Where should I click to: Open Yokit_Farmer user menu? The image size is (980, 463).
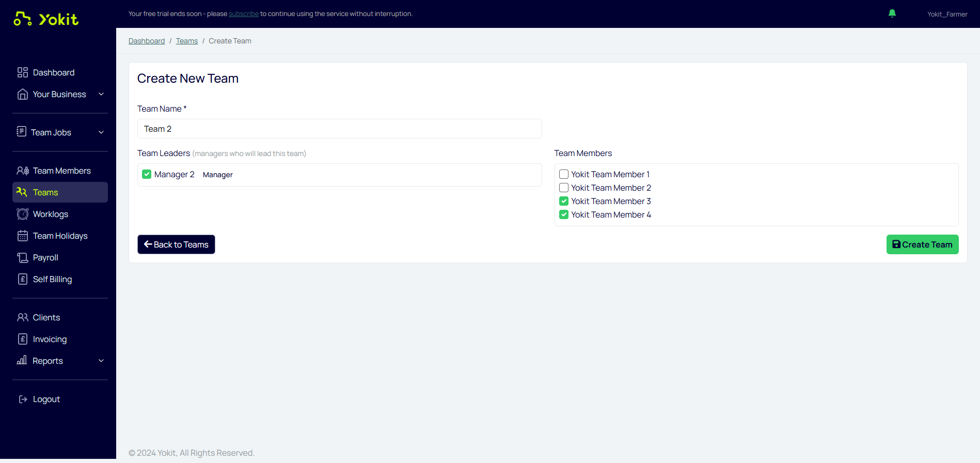point(947,14)
